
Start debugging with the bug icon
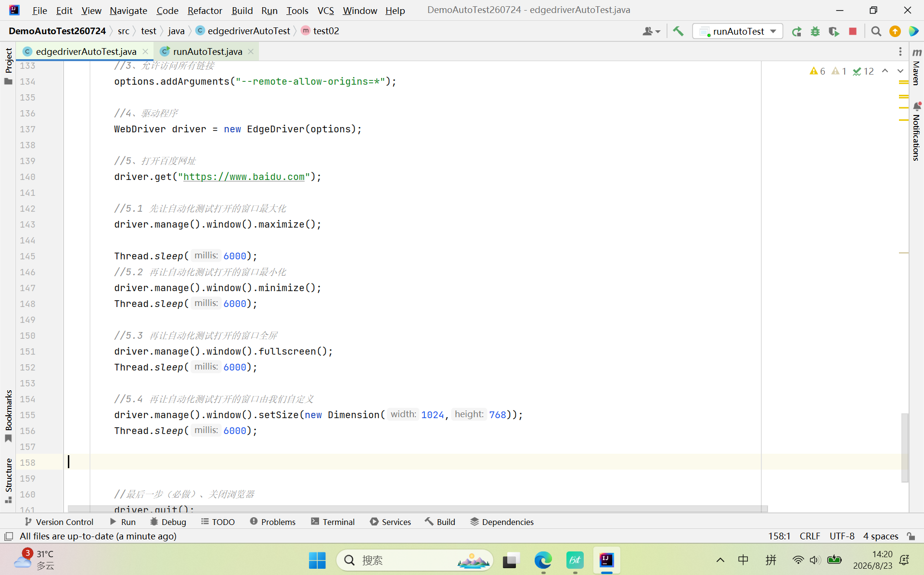click(x=815, y=31)
